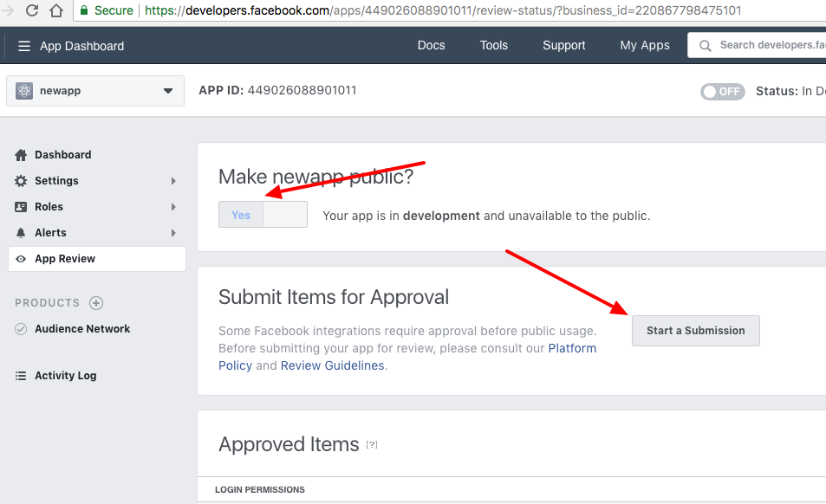This screenshot has width=826, height=504.
Task: Click the Audience Network checkmark icon
Action: (x=21, y=329)
